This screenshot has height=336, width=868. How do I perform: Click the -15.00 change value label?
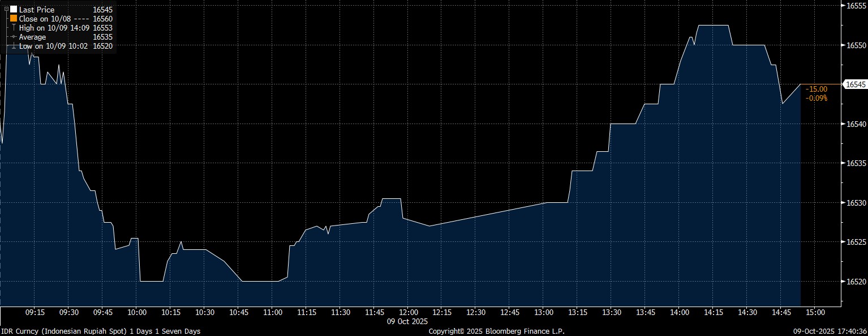click(x=817, y=89)
